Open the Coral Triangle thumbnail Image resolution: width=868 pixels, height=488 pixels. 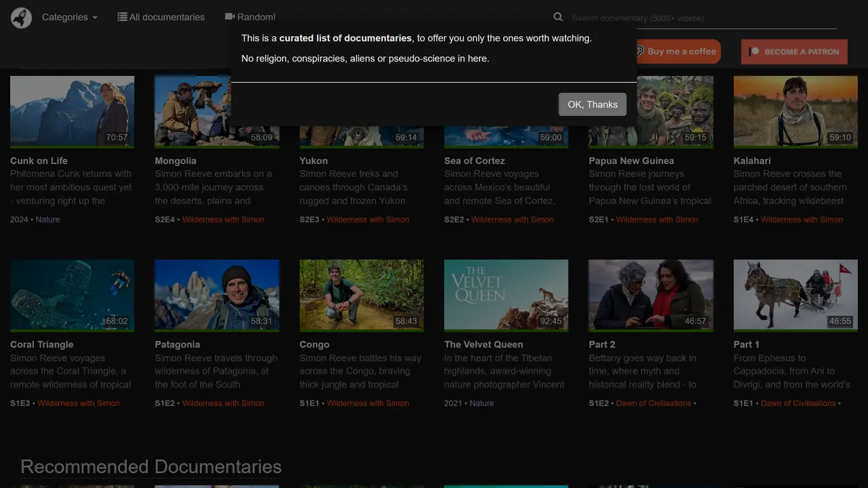72,296
